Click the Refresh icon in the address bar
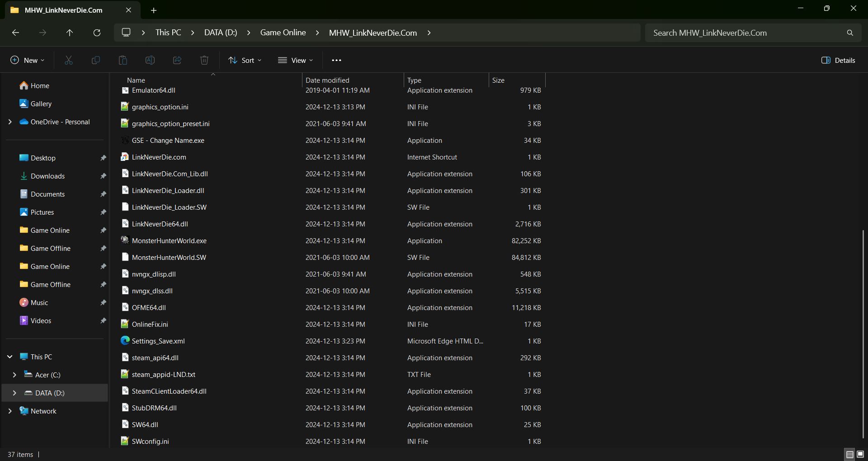This screenshot has width=868, height=461. (x=97, y=33)
